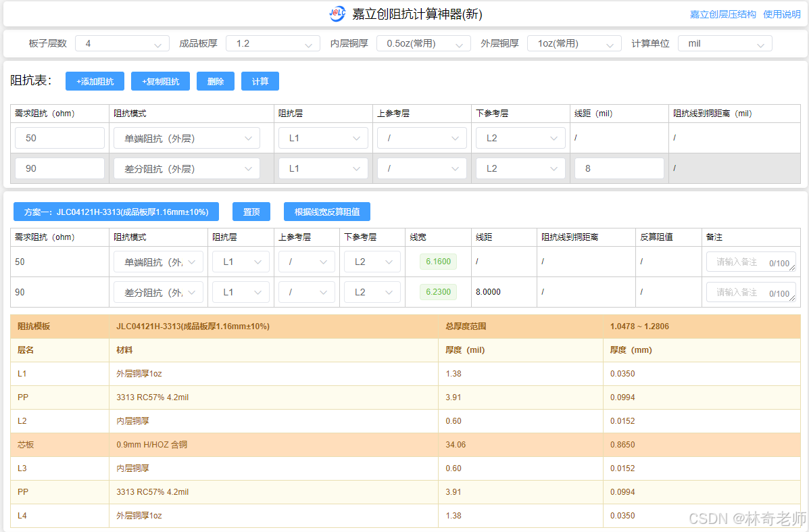Click the 删除 button
Screen dimensions: 809x532
[x=216, y=81]
